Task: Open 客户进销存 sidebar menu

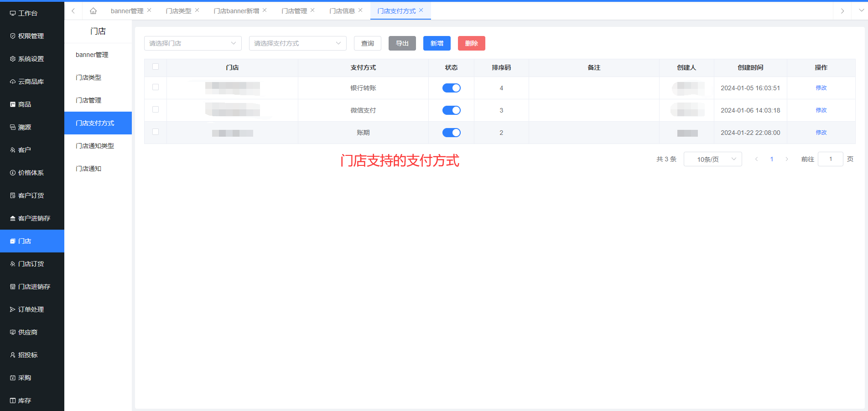Action: coord(32,218)
